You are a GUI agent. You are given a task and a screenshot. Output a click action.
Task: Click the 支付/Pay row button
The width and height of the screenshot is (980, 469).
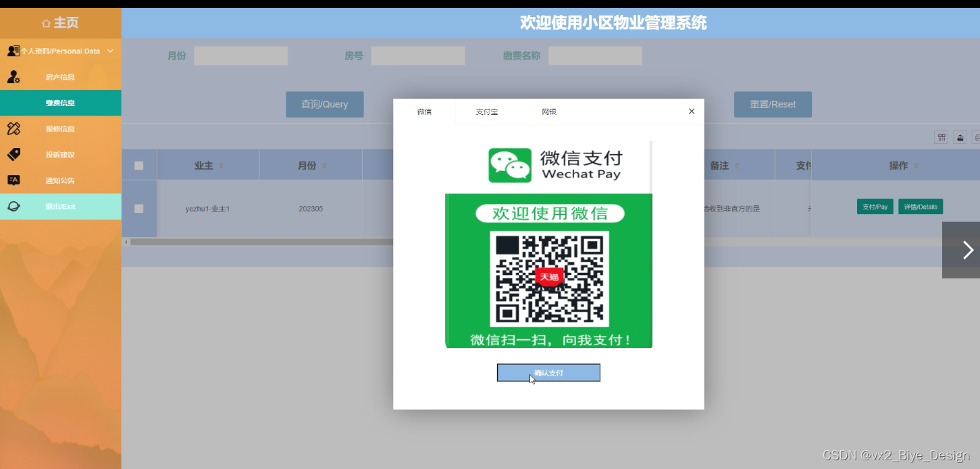[875, 207]
